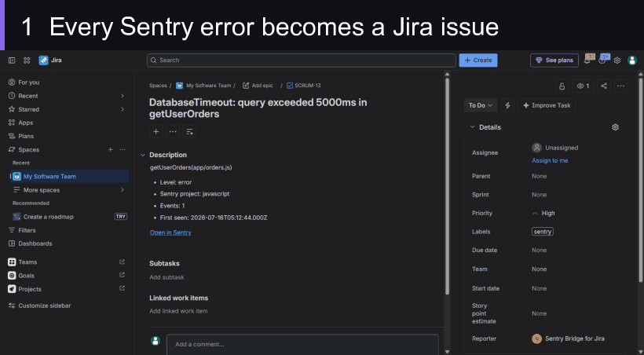Click SCRUM-13 breadcrumb link
The image size is (644, 355).
[308, 86]
